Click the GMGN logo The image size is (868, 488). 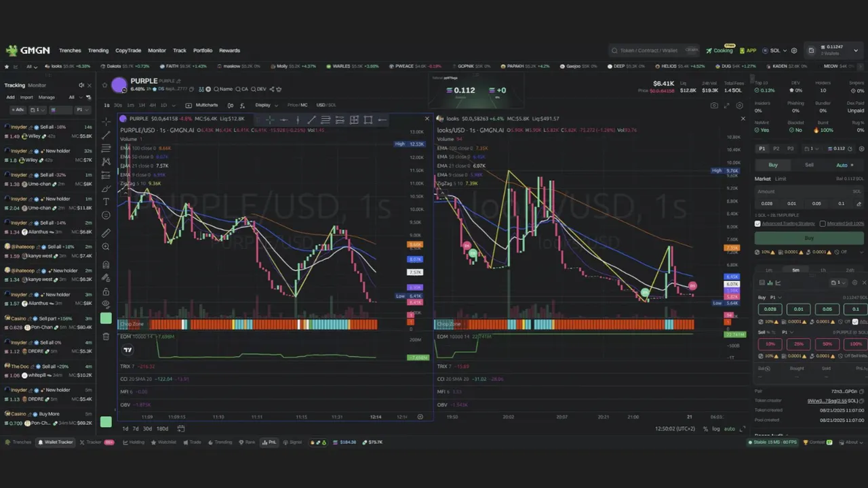point(28,50)
